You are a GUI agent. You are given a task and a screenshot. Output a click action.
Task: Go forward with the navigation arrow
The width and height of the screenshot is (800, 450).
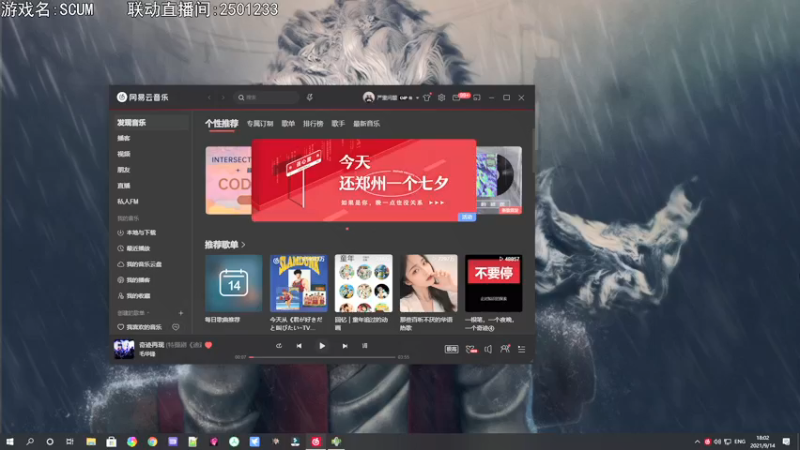point(223,97)
